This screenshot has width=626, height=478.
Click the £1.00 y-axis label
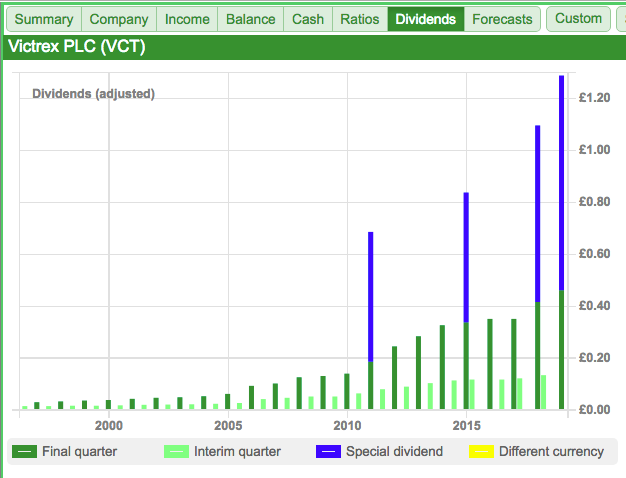tap(594, 150)
